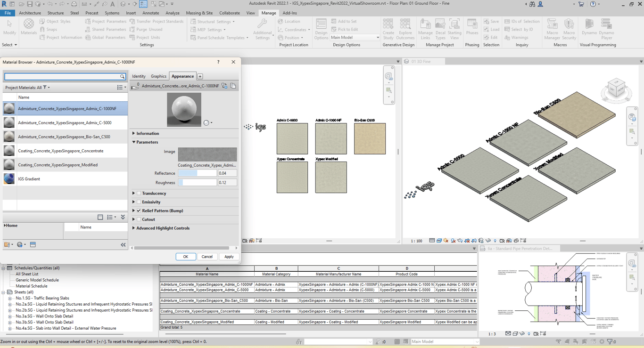Click the Material Browser help question mark
Viewport: 644px width, 348px height.
218,62
